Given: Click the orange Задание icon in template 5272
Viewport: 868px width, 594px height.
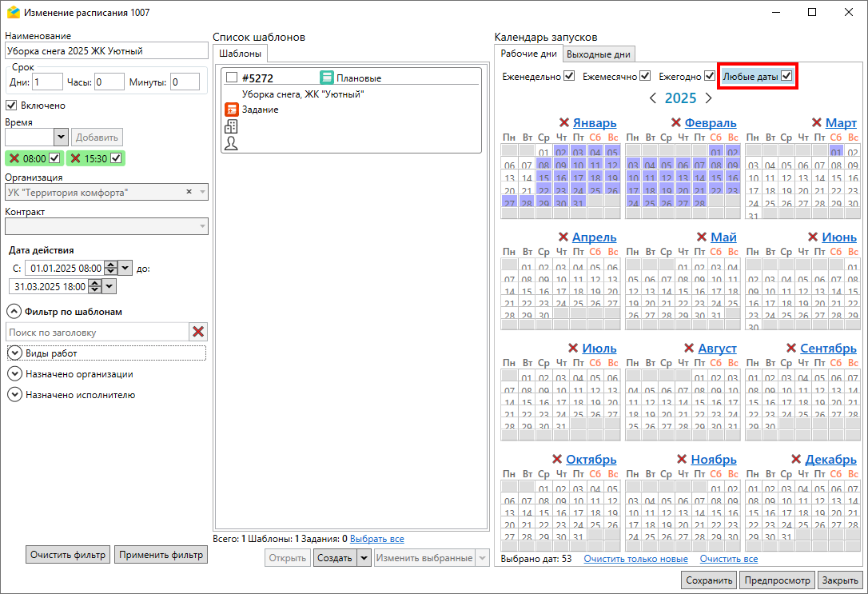Looking at the screenshot, I should pyautogui.click(x=231, y=110).
